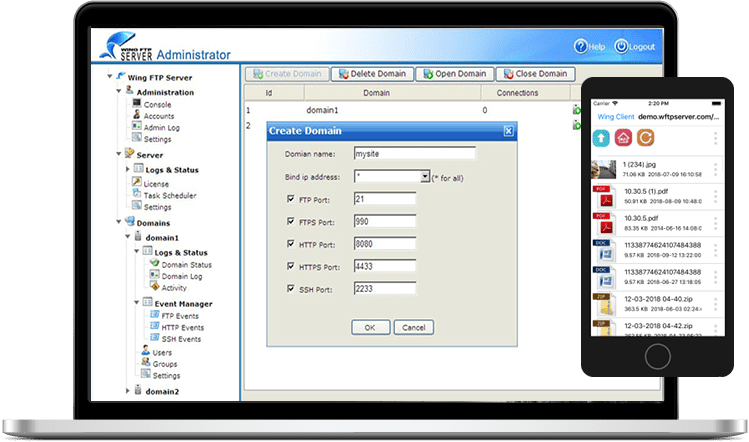Click Cancel in Create Domain dialog
749x442 pixels.
414,327
